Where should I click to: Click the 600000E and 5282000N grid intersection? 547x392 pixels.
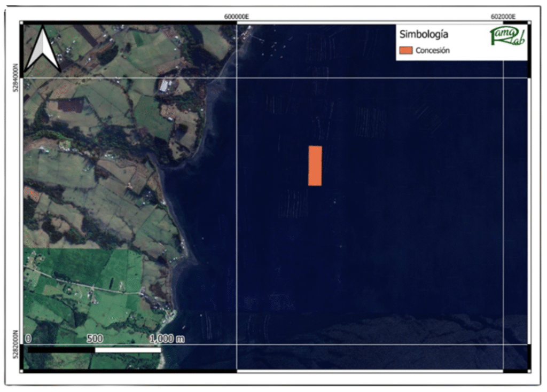(237, 344)
